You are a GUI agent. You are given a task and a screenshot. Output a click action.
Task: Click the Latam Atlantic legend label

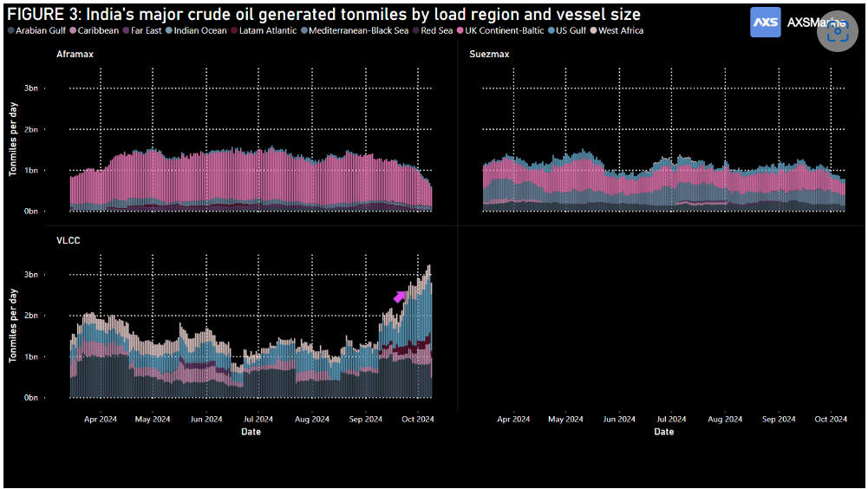tap(268, 31)
